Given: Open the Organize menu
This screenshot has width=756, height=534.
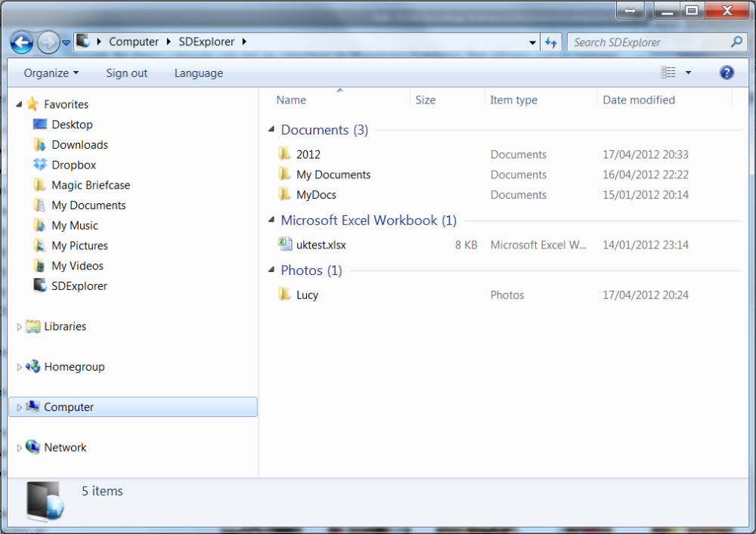Looking at the screenshot, I should tap(51, 73).
